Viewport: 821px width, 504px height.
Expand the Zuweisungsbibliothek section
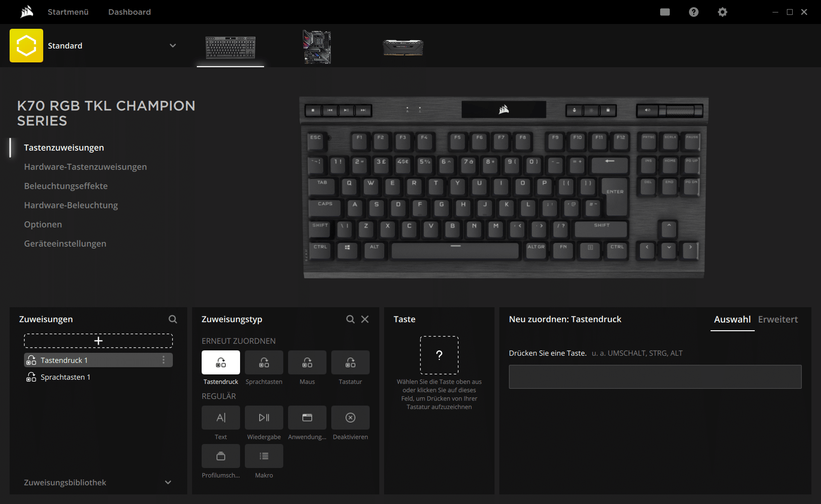point(168,482)
